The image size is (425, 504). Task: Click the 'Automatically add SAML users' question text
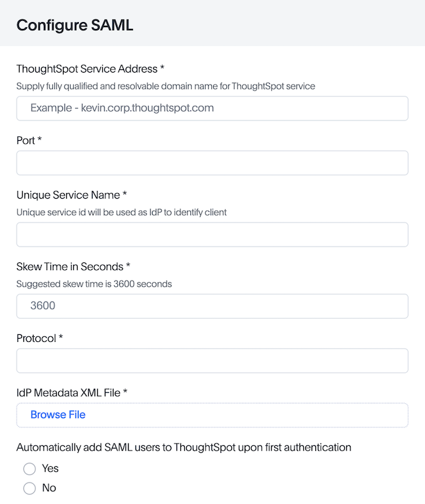click(x=183, y=447)
